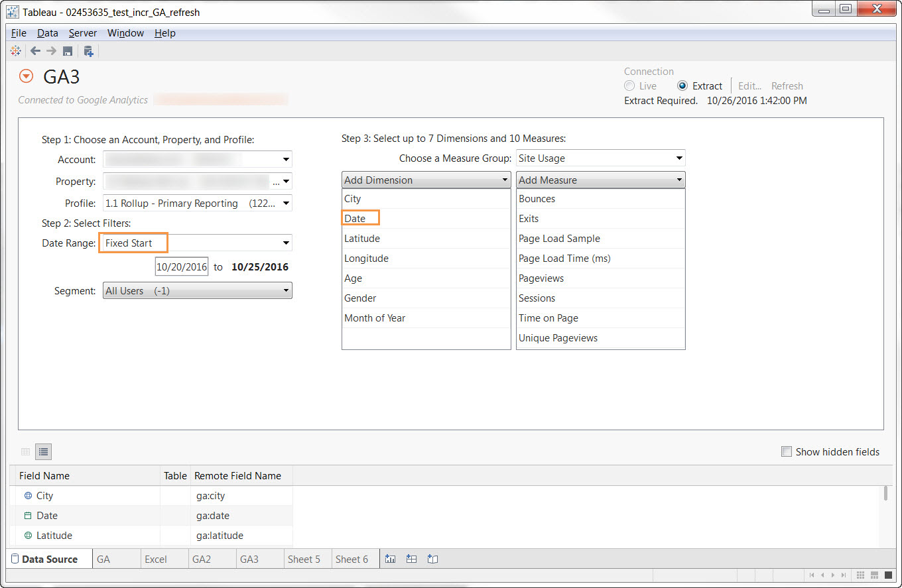Open the Server menu
The height and width of the screenshot is (588, 902).
(x=83, y=32)
